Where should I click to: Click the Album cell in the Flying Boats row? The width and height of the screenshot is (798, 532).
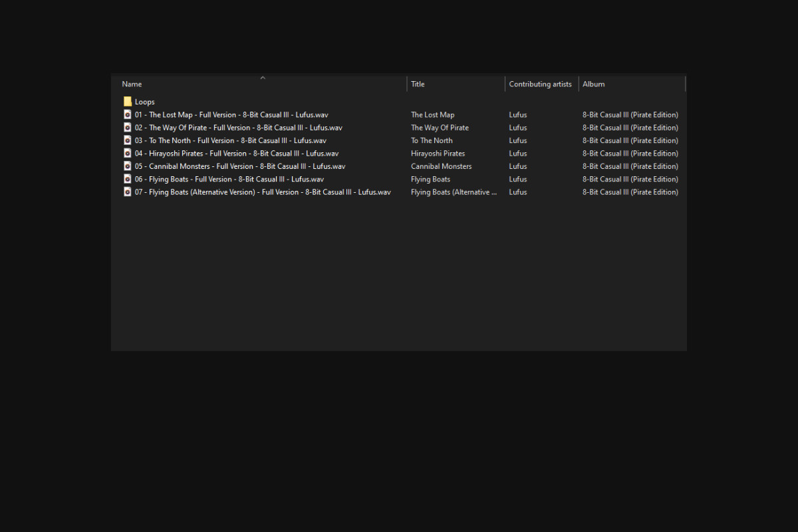630,179
